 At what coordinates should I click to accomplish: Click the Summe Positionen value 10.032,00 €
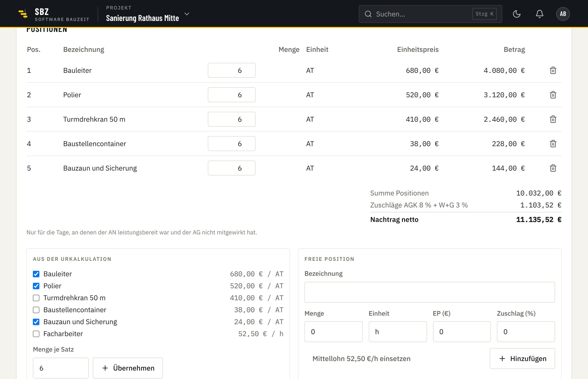coord(539,193)
